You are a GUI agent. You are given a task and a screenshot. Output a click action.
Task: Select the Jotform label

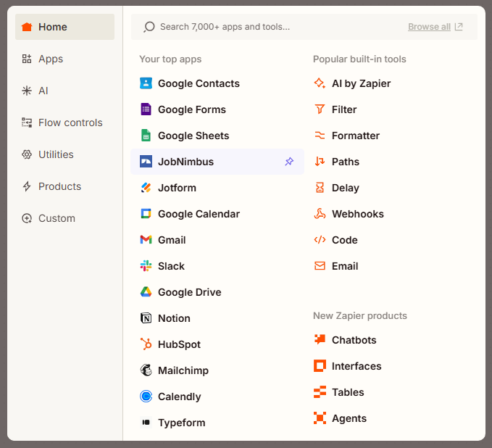177,188
